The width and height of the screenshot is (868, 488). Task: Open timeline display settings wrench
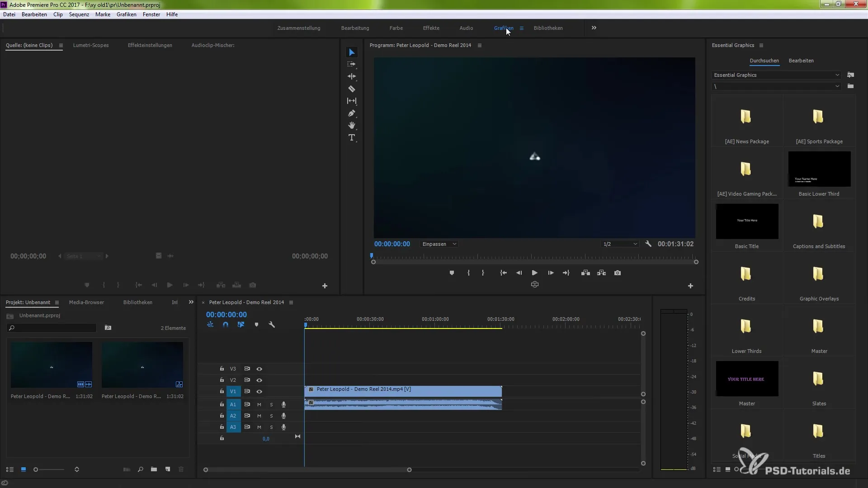(x=272, y=324)
